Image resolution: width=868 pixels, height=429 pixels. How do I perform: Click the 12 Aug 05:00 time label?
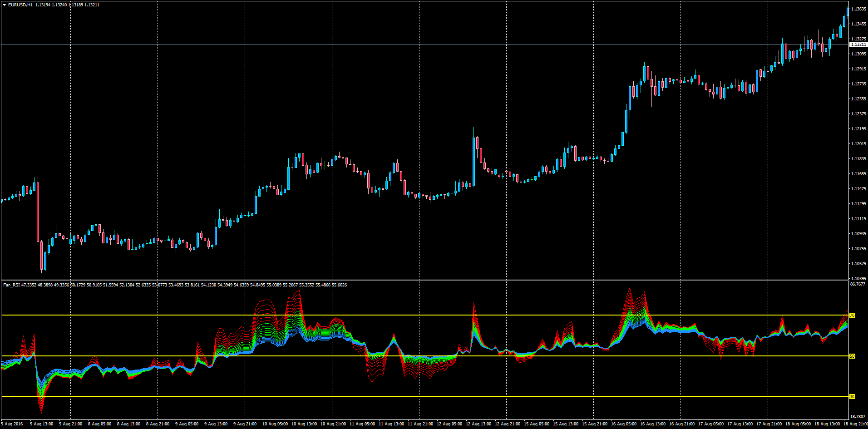(x=449, y=424)
